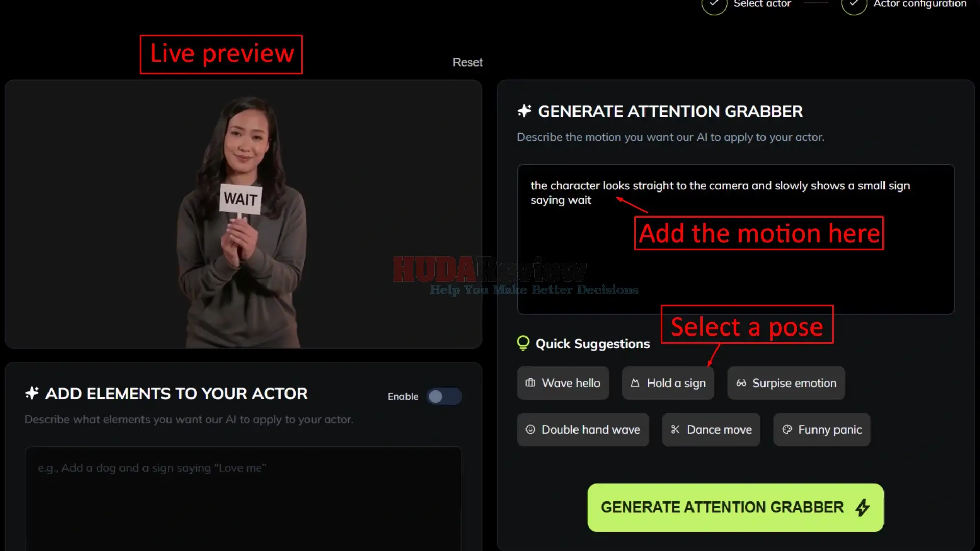Click the lightning bolt icon on the generate button

tap(863, 507)
